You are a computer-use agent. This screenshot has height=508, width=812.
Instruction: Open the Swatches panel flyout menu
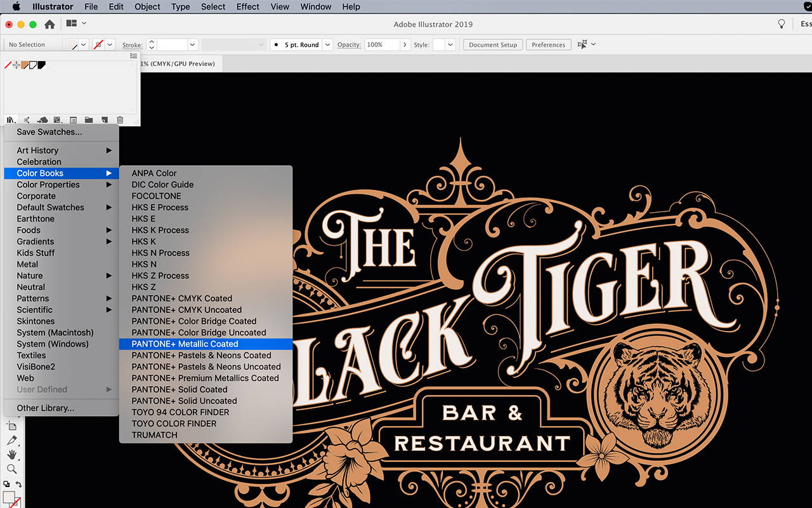[x=133, y=56]
